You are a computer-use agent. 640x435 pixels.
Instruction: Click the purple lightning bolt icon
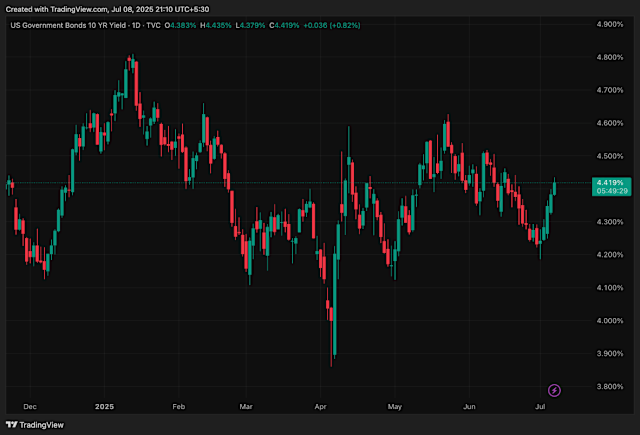point(554,391)
